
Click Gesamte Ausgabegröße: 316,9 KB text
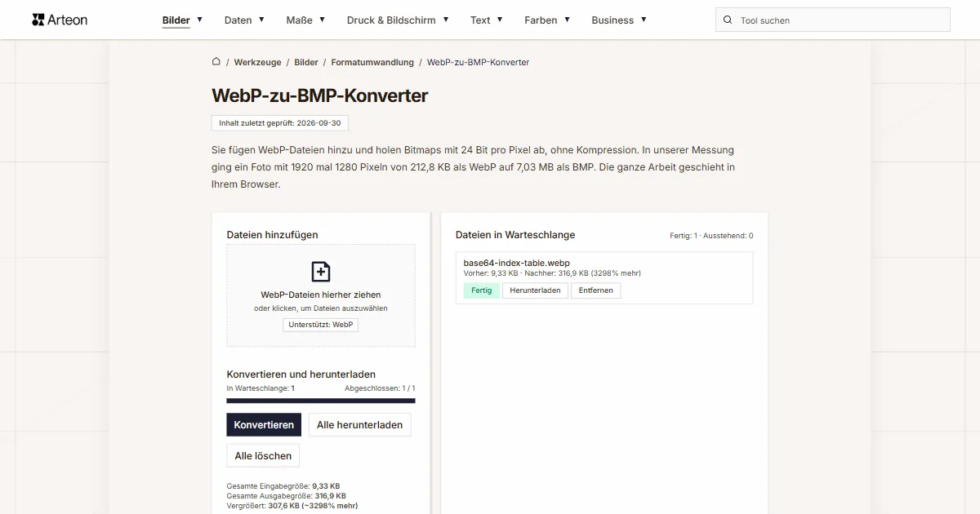pyautogui.click(x=286, y=495)
